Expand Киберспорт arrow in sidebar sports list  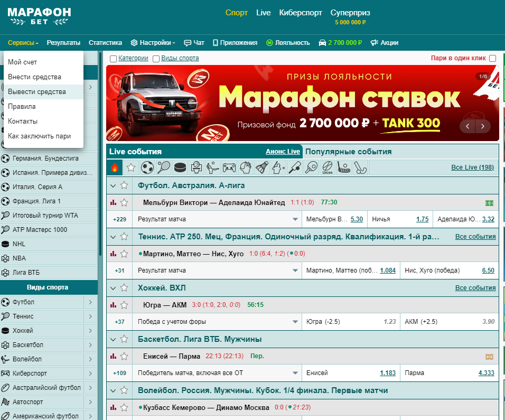coord(90,374)
